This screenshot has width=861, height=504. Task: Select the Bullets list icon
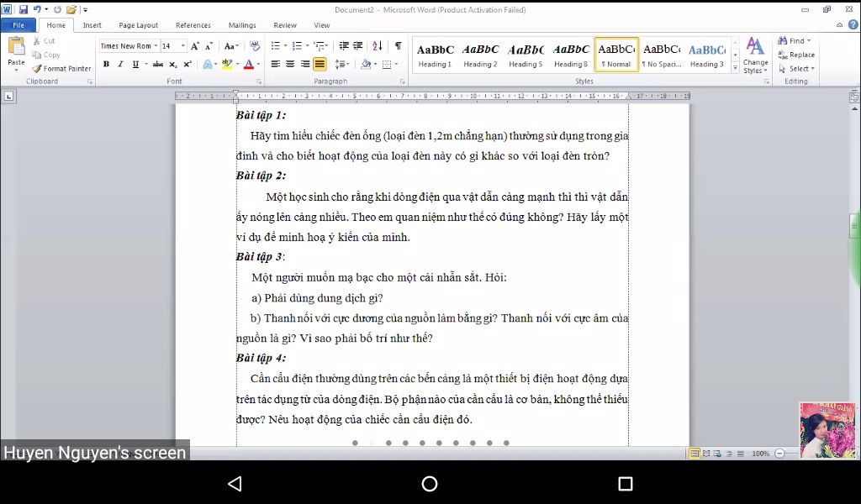point(276,45)
